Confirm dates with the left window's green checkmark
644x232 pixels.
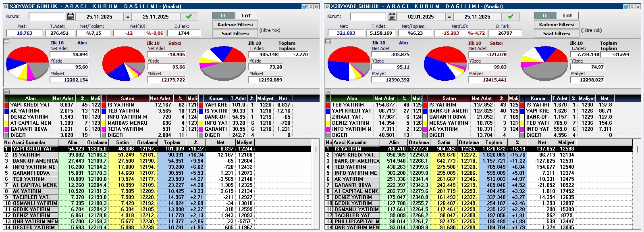(x=189, y=17)
